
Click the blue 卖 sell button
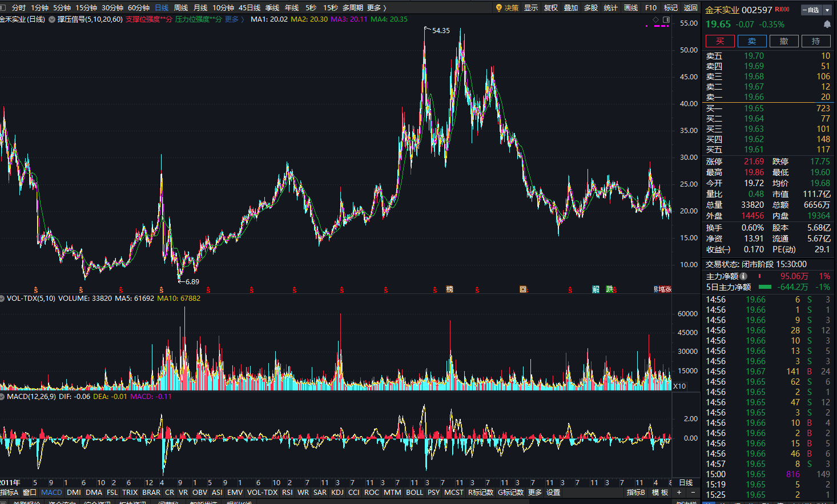(752, 41)
